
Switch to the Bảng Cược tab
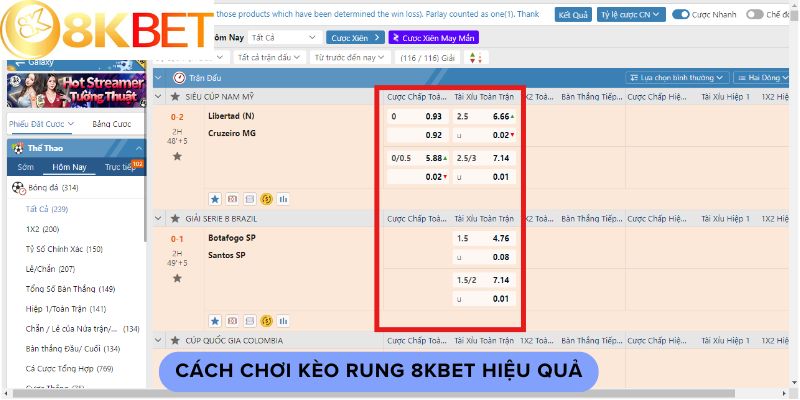coord(112,124)
